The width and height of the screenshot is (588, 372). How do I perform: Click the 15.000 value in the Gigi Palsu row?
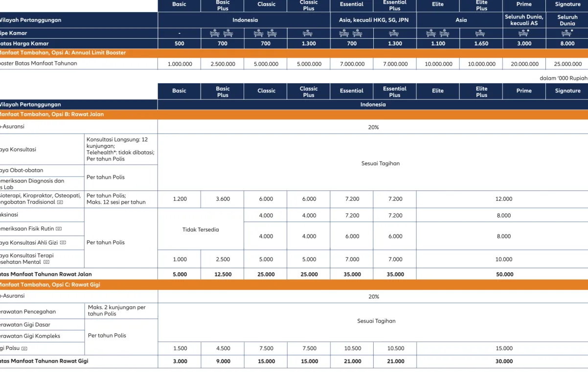[x=504, y=349]
